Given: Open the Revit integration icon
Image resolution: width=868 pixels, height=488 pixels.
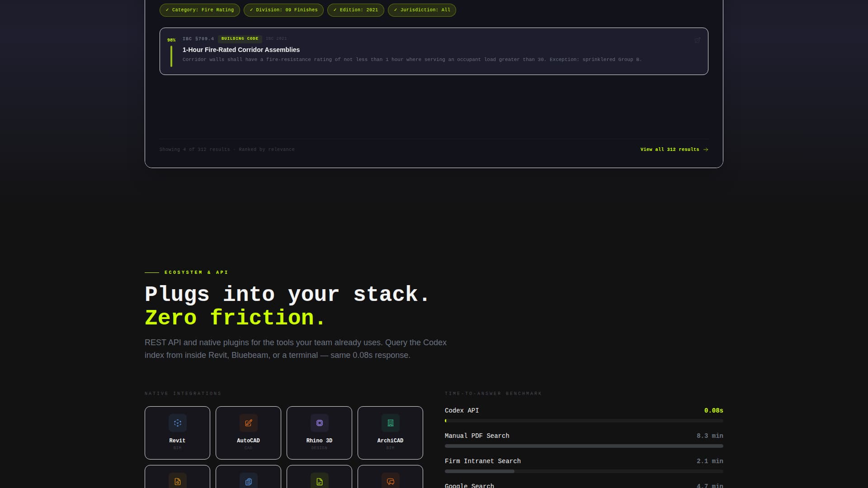Looking at the screenshot, I should pyautogui.click(x=177, y=423).
